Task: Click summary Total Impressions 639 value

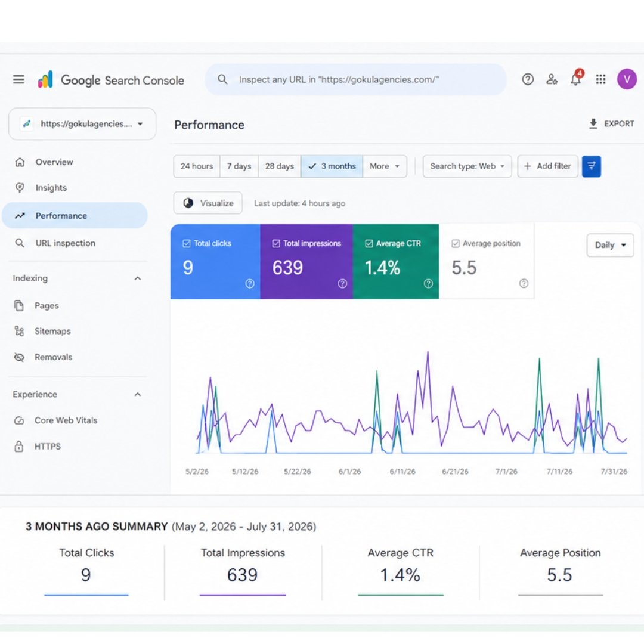Action: (242, 575)
